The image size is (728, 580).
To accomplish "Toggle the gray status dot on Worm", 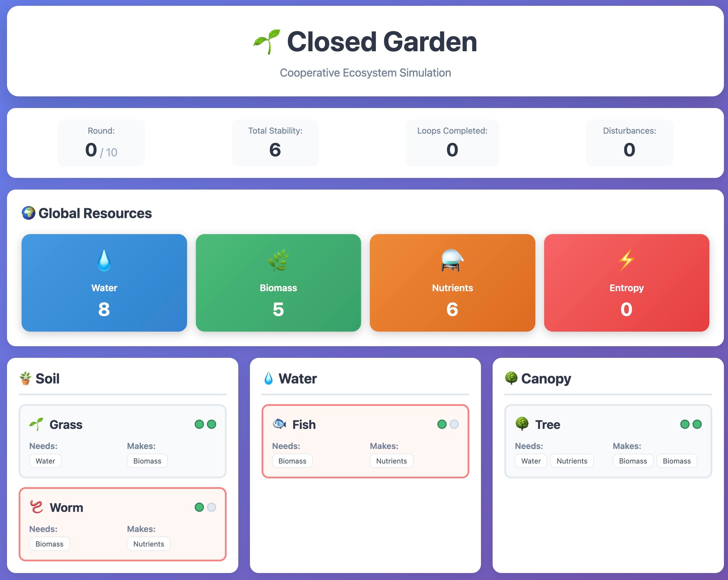I will [x=212, y=507].
